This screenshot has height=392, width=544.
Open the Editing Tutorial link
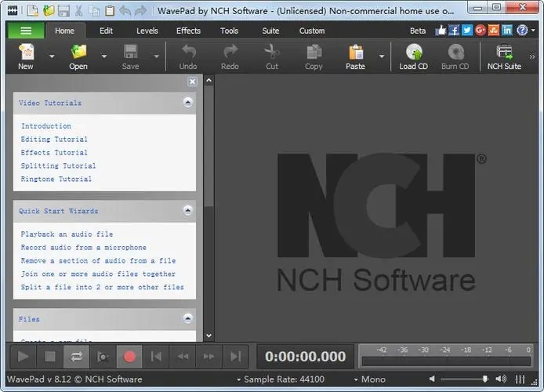click(x=54, y=140)
